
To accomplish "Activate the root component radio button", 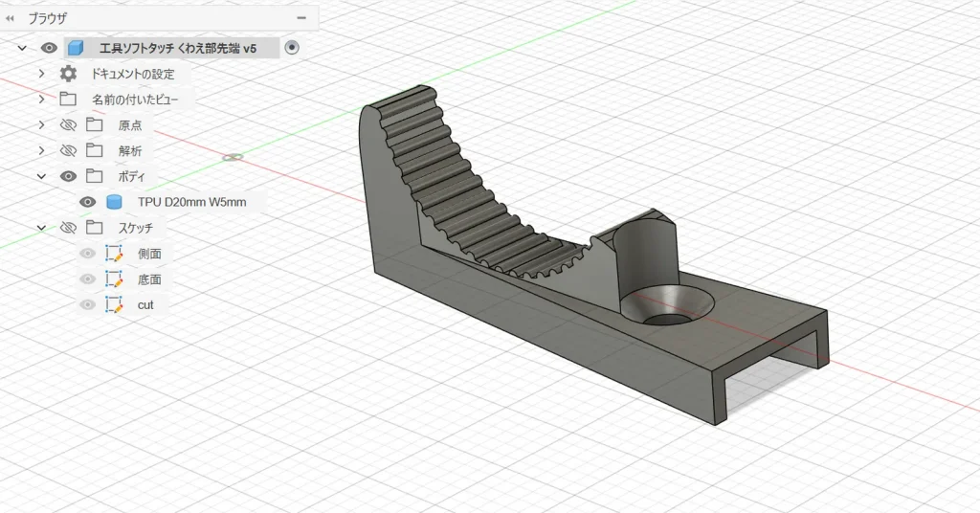I will [x=292, y=48].
